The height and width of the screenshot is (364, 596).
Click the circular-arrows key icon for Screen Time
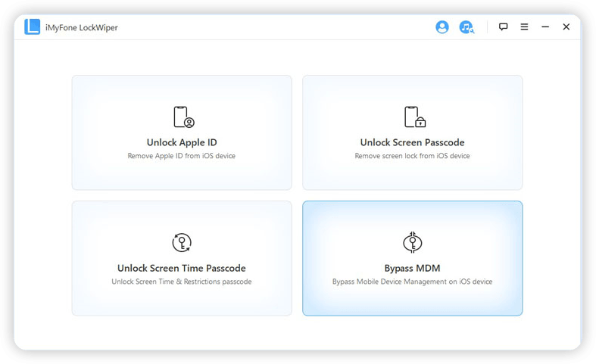pos(182,242)
